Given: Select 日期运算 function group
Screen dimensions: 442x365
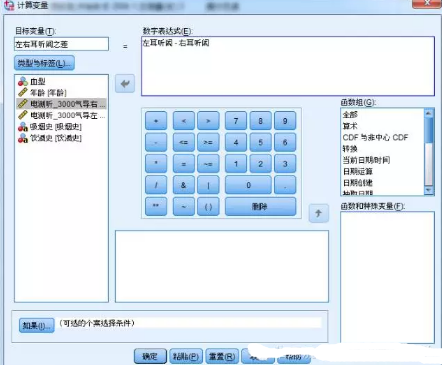Looking at the screenshot, I should (x=358, y=171).
